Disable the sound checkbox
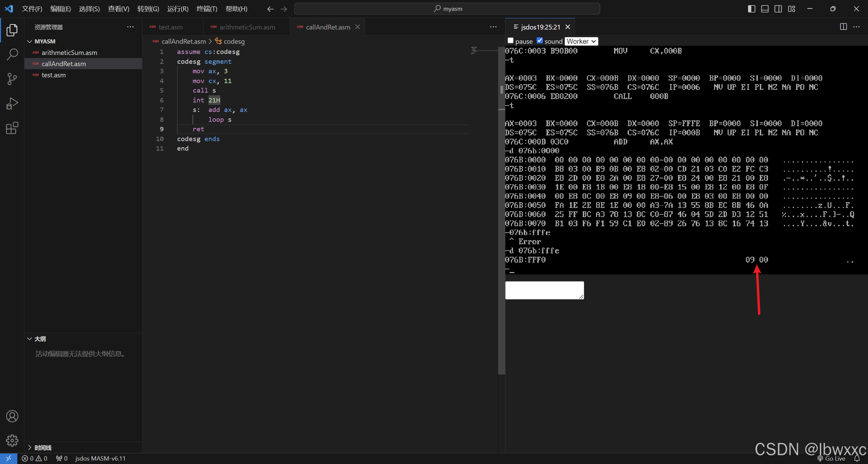The width and height of the screenshot is (868, 464). tap(540, 41)
